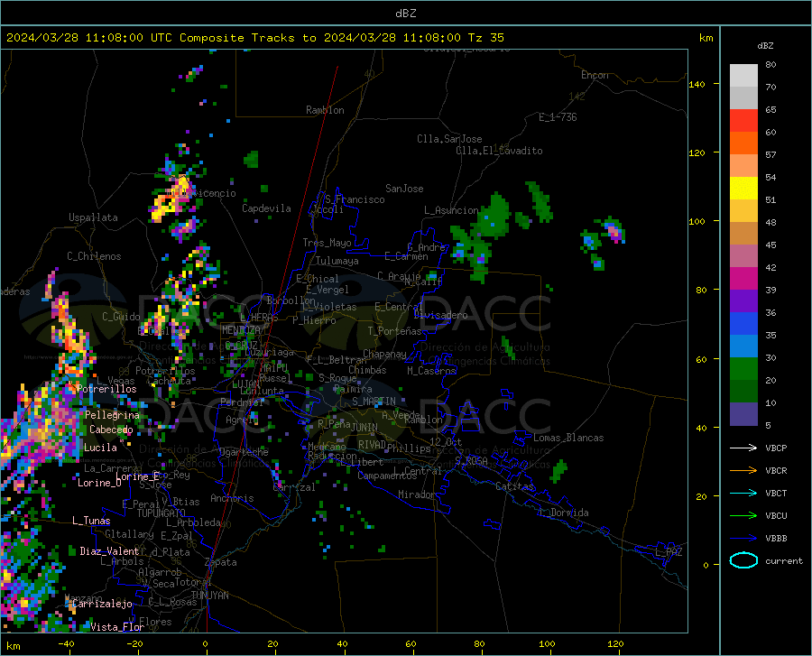Click the Clla.El_Cavadito map label
Viewport: 812px width, 656px height.
pyautogui.click(x=499, y=151)
